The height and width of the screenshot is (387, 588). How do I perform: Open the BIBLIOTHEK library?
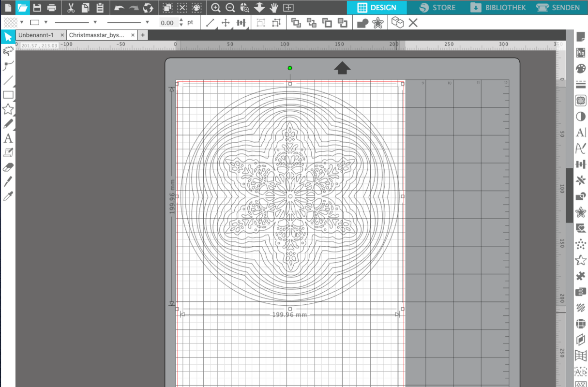(x=498, y=8)
